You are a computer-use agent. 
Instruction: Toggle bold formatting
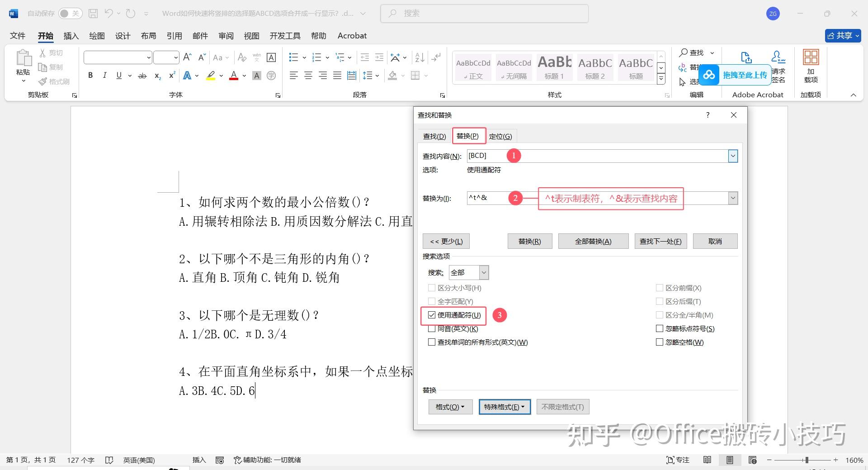click(x=90, y=75)
